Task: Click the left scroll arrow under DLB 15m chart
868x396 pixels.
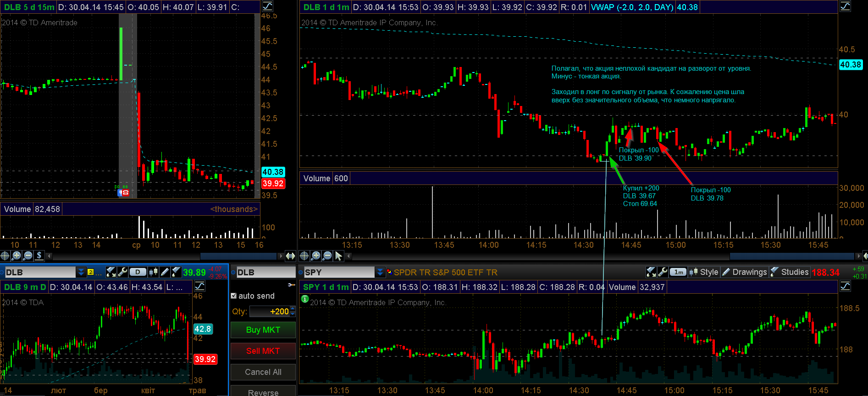Action: pyautogui.click(x=49, y=256)
